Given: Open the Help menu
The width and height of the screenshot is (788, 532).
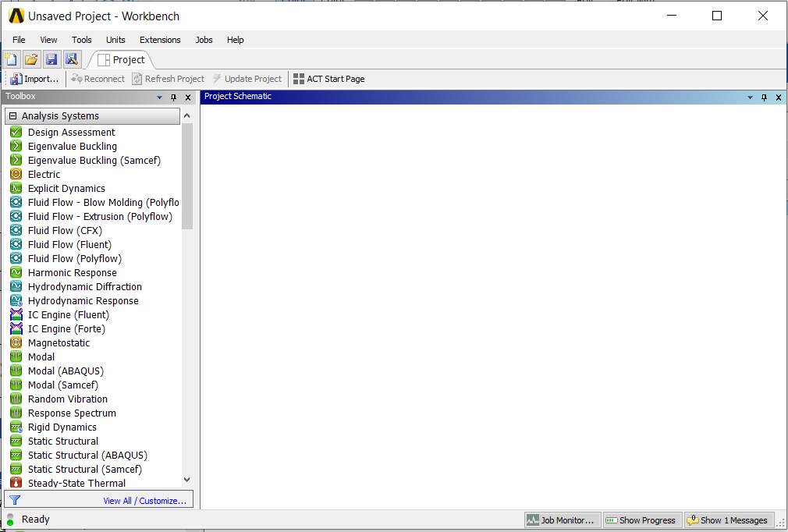Looking at the screenshot, I should 235,40.
